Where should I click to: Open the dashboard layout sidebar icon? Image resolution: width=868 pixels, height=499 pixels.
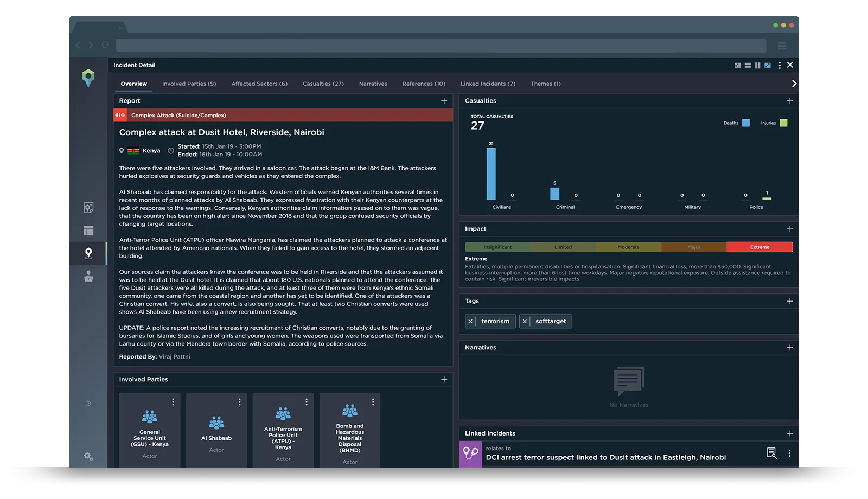click(x=88, y=231)
